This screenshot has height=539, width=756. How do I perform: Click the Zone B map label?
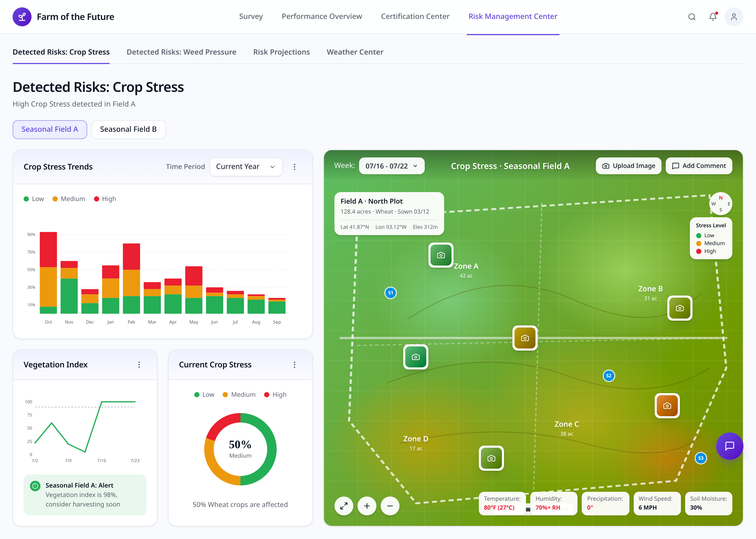[650, 293]
